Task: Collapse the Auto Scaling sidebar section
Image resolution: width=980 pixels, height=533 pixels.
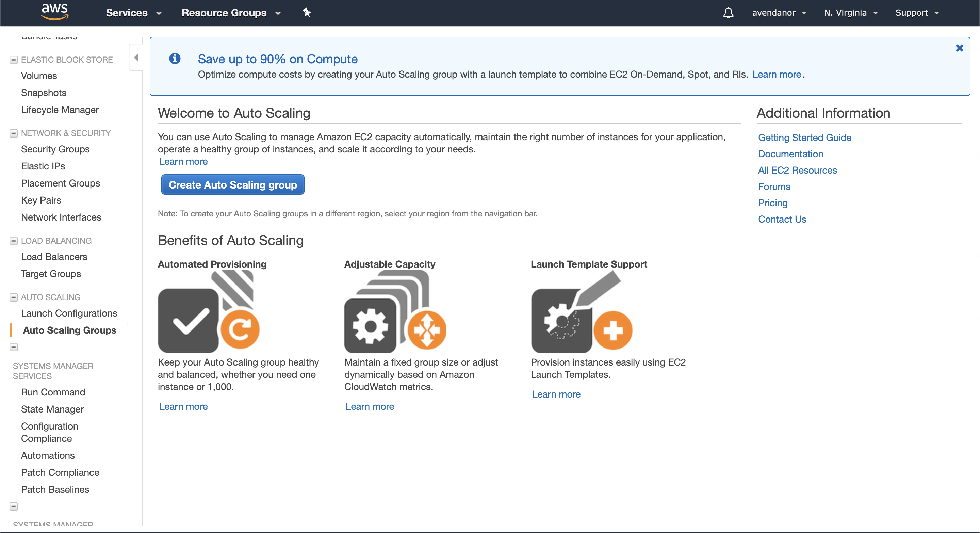Action: point(14,297)
